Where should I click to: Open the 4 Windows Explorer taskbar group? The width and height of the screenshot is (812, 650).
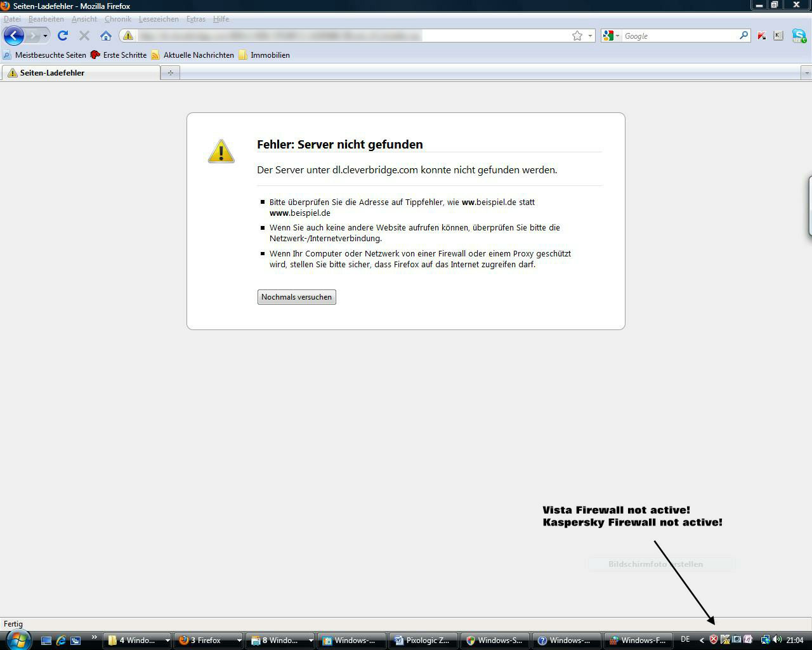[x=138, y=640]
